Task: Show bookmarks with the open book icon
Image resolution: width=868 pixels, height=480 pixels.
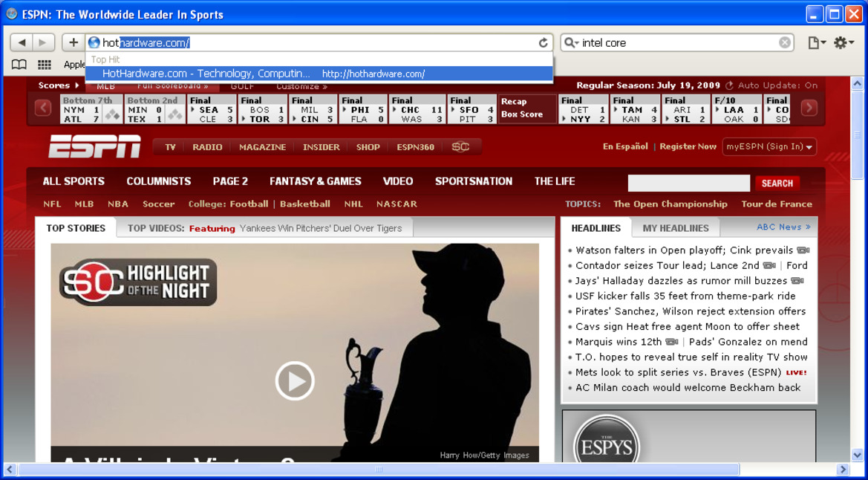Action: point(19,65)
